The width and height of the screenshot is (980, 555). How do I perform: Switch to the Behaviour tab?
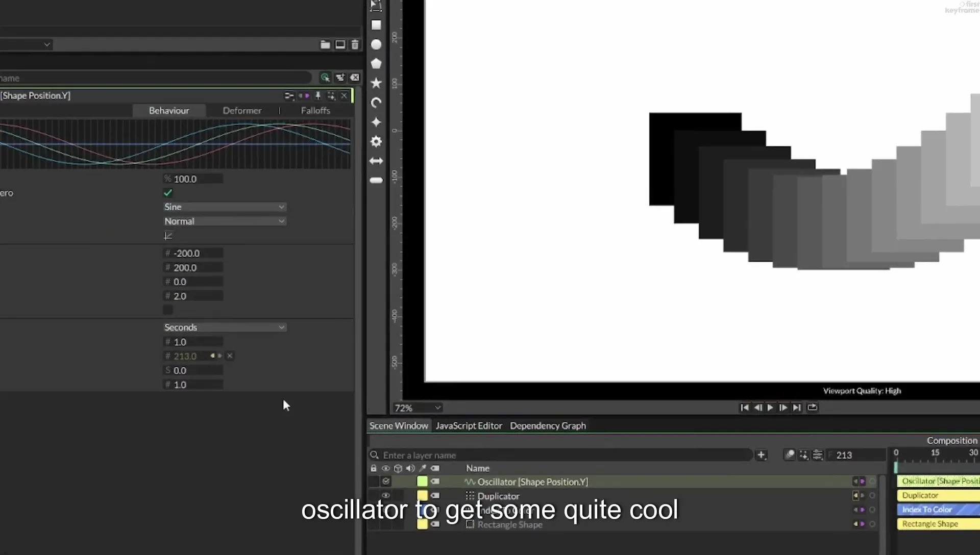pyautogui.click(x=169, y=110)
